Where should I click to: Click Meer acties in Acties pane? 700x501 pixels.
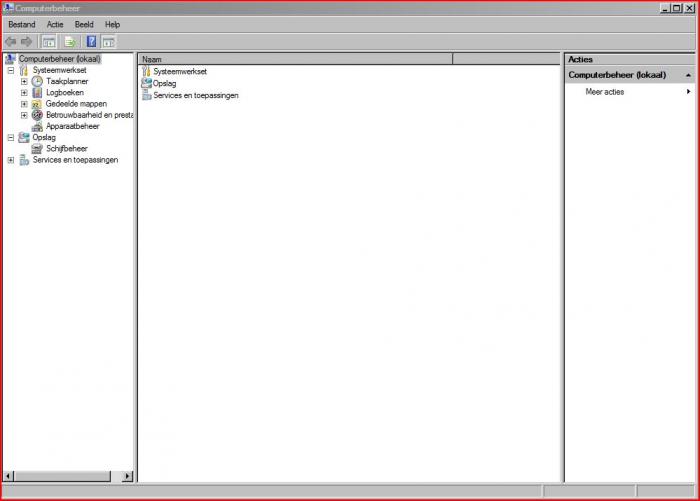pos(604,92)
